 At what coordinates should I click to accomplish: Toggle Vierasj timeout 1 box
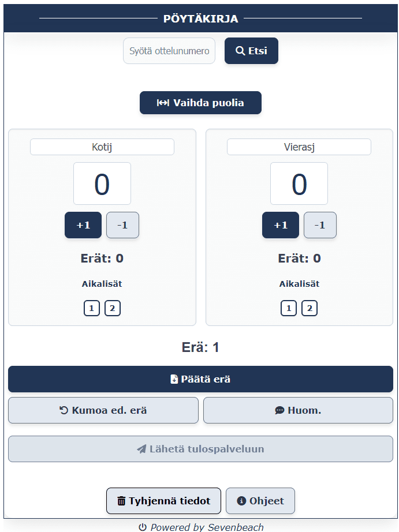coord(289,308)
